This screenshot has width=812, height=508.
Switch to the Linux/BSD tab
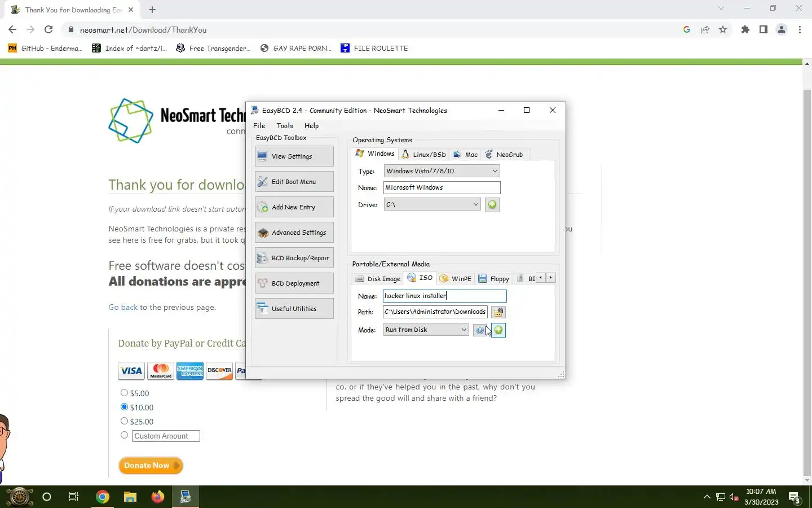[423, 155]
